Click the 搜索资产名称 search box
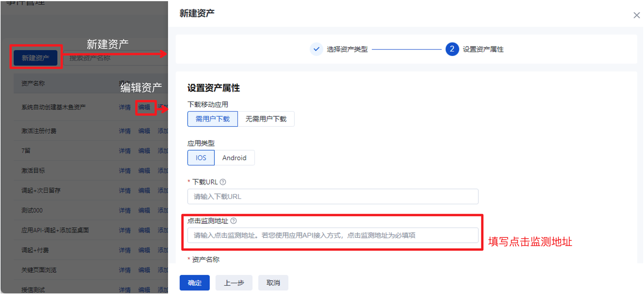644x294 pixels. coord(113,58)
